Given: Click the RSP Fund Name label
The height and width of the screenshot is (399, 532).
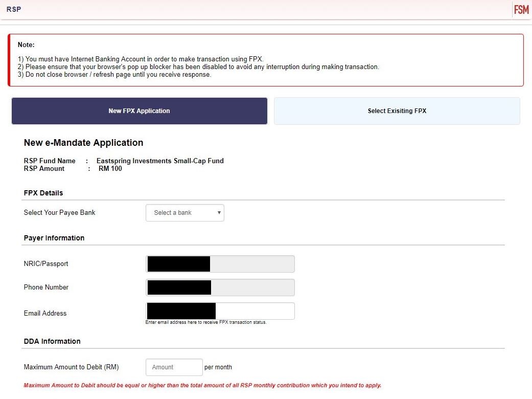Looking at the screenshot, I should 50,161.
